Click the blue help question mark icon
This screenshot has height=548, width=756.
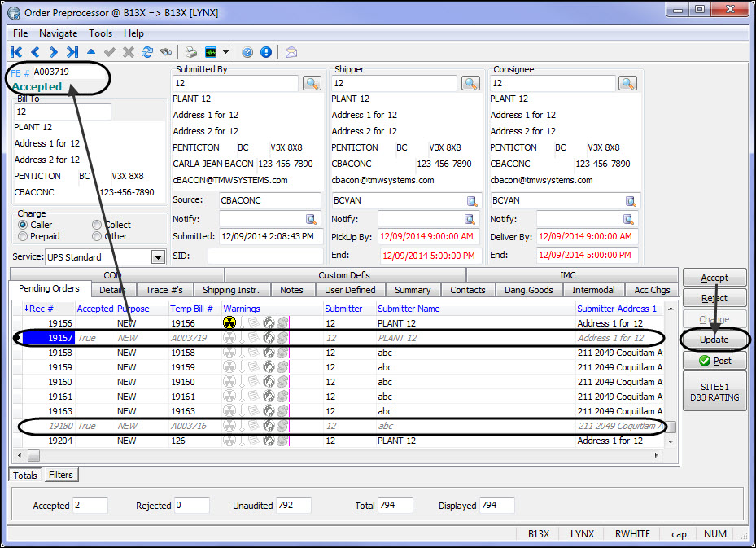pos(247,52)
